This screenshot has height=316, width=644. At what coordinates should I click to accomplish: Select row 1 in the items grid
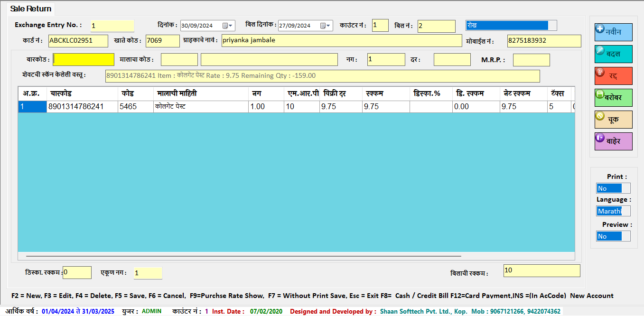pos(32,107)
